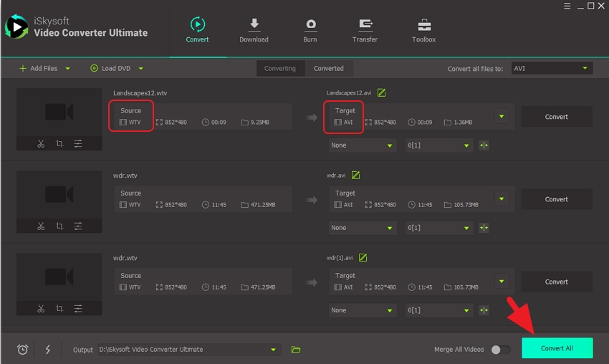Image resolution: width=609 pixels, height=364 pixels.
Task: Click the lightning bolt high-speed icon
Action: (48, 350)
